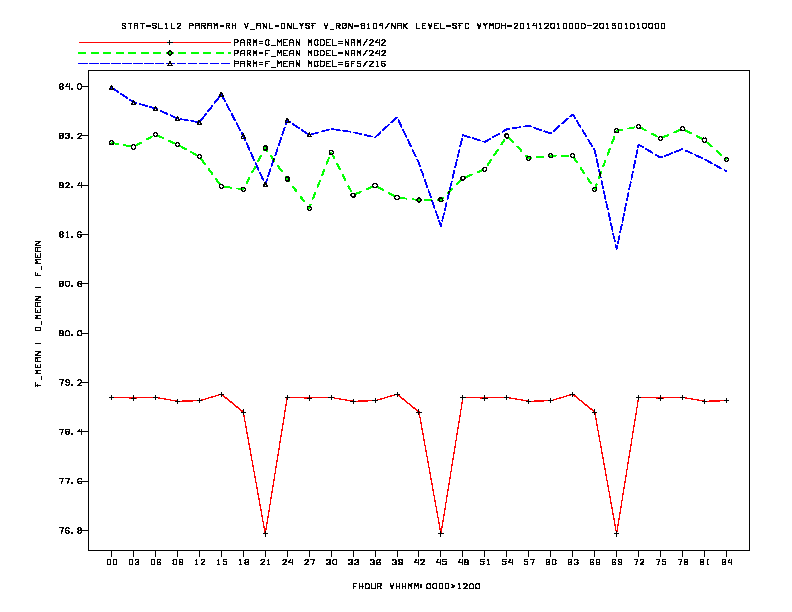
Task: Click the x-axis label 54
Action: pyautogui.click(x=507, y=562)
